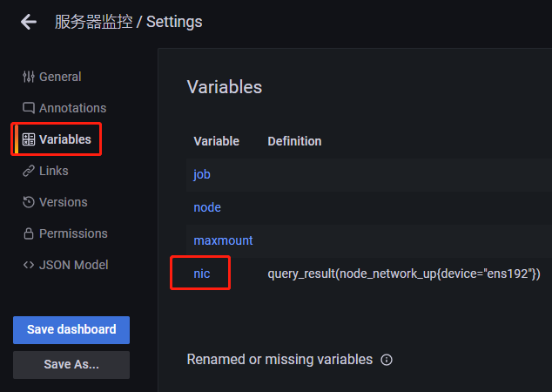Screen dimensions: 552x392
Task: Open the Versions settings page
Action: point(64,202)
